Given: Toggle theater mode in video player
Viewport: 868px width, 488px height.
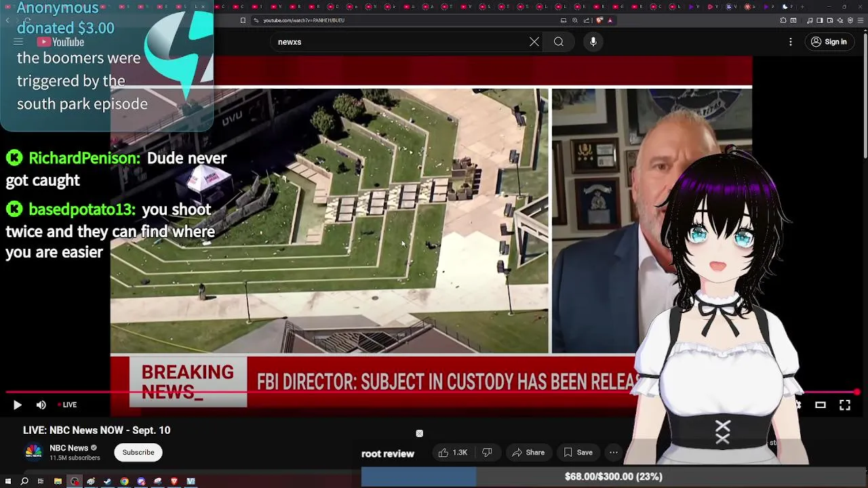Looking at the screenshot, I should pos(821,405).
